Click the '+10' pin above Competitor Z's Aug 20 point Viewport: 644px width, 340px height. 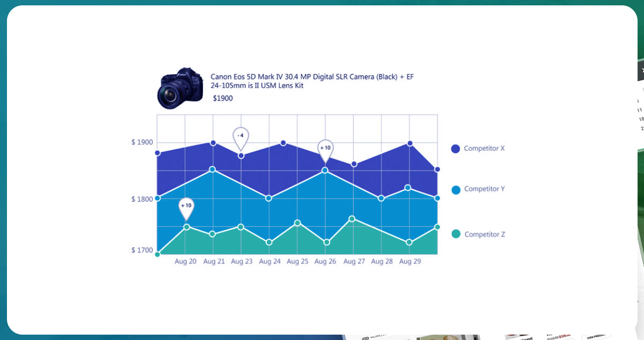click(x=186, y=209)
